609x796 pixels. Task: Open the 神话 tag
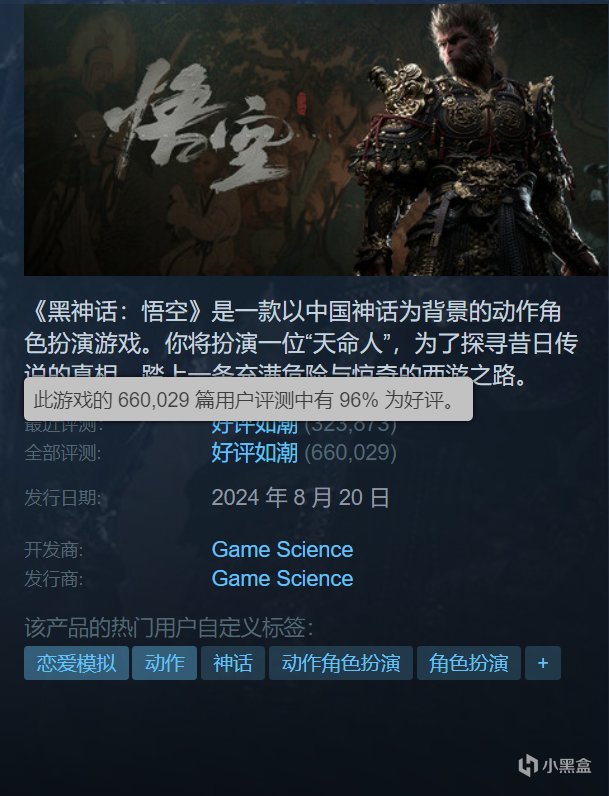[233, 663]
